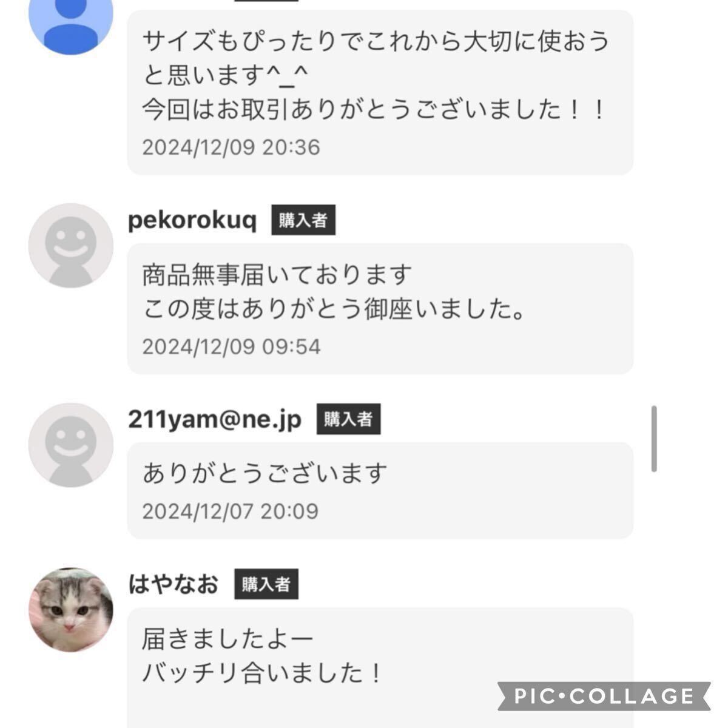Click 購入者 badge beside 211yam@ne.jp
Screen dimensions: 728x728
pos(348,419)
